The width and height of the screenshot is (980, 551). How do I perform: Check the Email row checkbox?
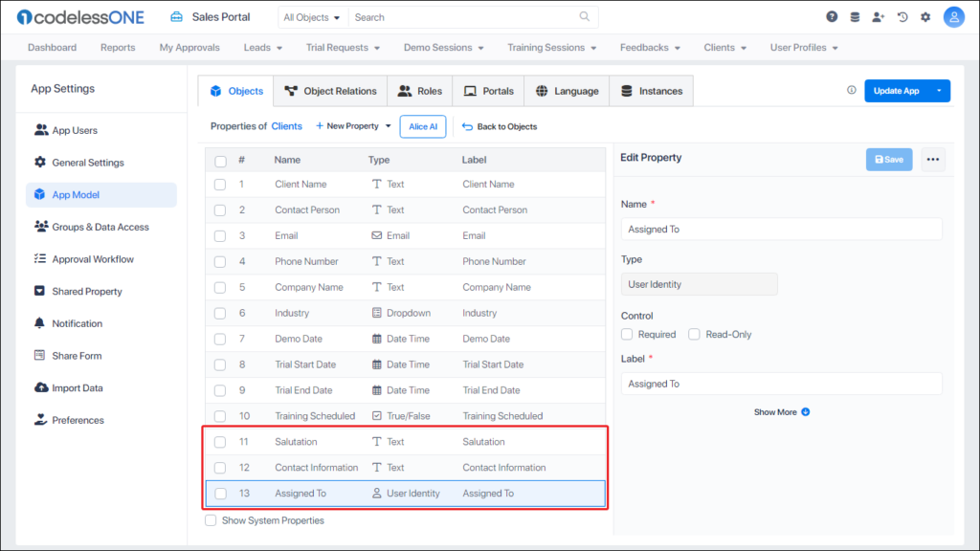point(220,235)
